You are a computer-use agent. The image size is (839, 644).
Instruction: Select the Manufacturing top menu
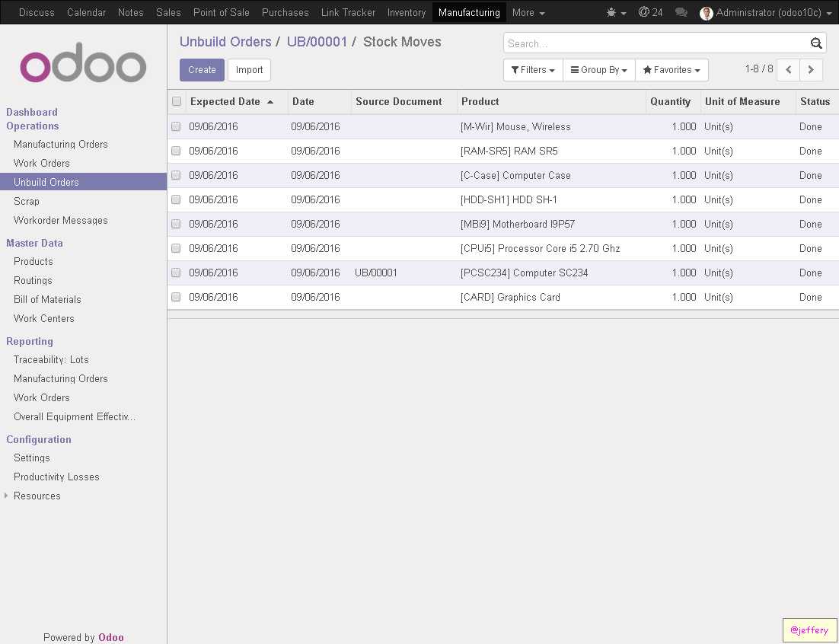[469, 12]
